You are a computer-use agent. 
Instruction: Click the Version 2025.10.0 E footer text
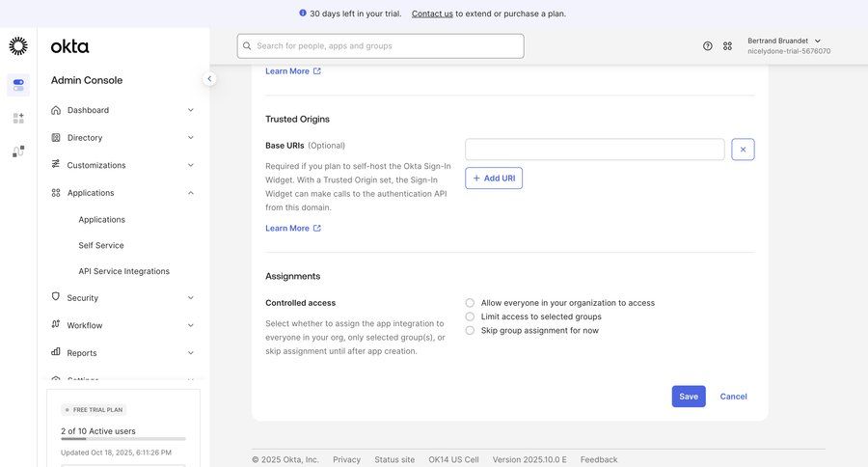tap(529, 459)
